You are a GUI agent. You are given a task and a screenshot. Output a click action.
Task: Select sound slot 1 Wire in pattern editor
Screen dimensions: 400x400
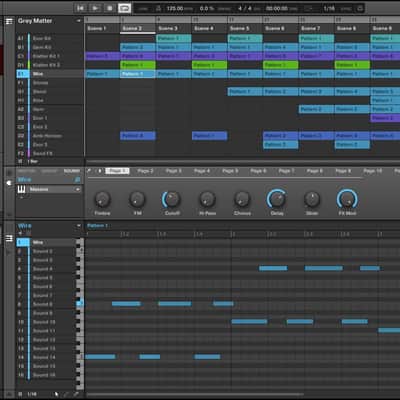pos(46,242)
